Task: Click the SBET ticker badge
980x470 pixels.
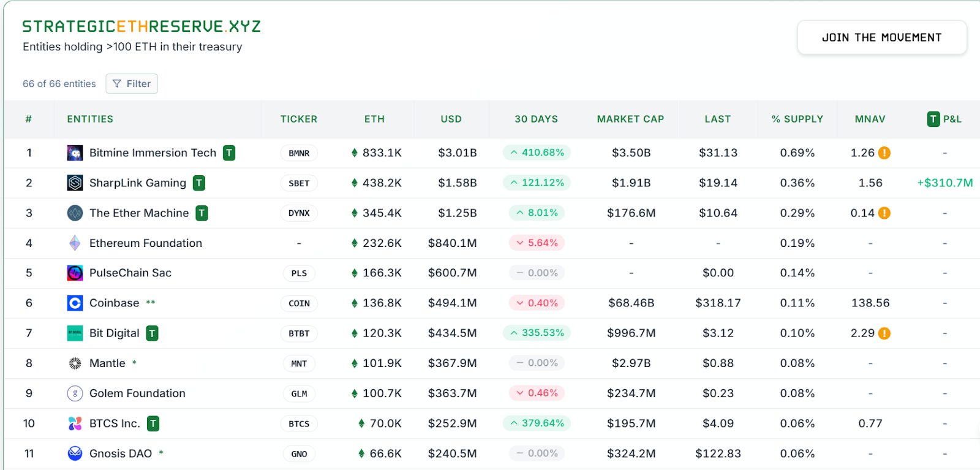Action: (299, 183)
